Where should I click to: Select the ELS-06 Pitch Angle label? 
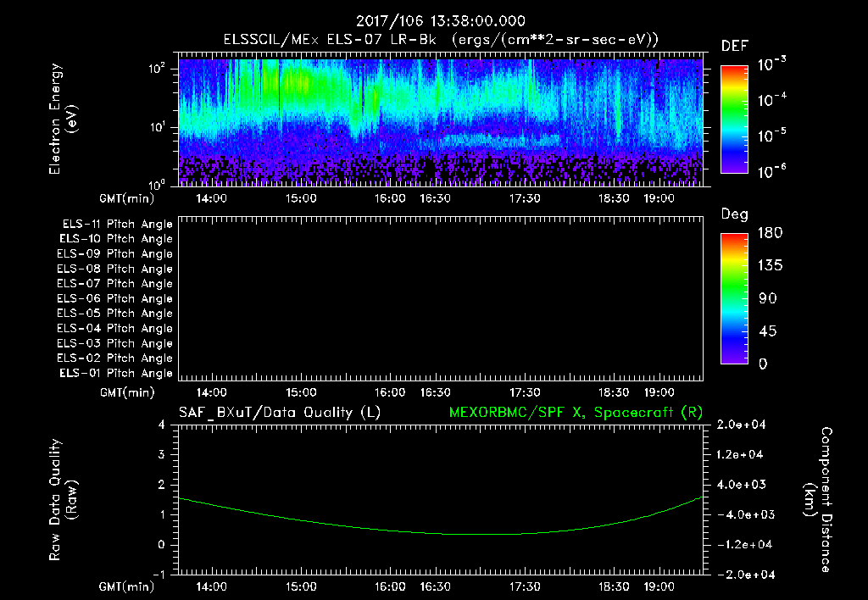(115, 298)
